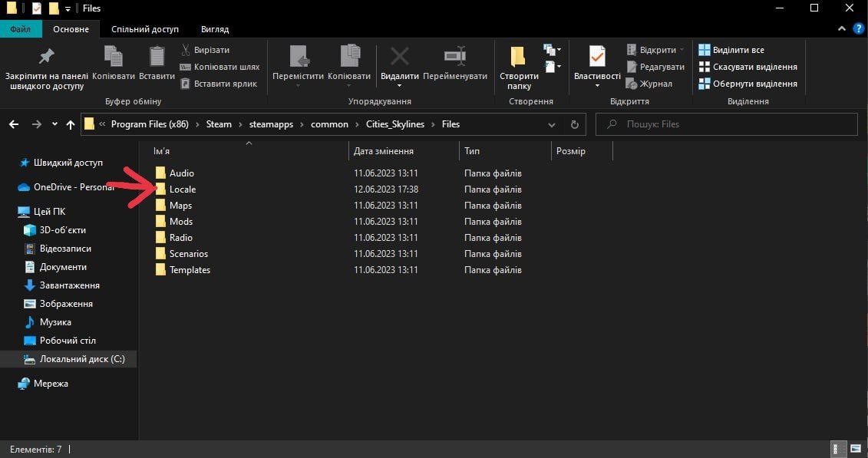Open the Файл menu tab
868x458 pixels.
[x=20, y=28]
